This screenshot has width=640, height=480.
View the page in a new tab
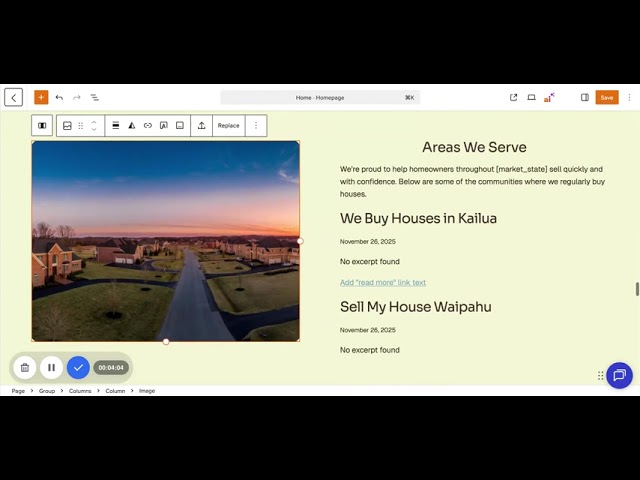click(513, 98)
